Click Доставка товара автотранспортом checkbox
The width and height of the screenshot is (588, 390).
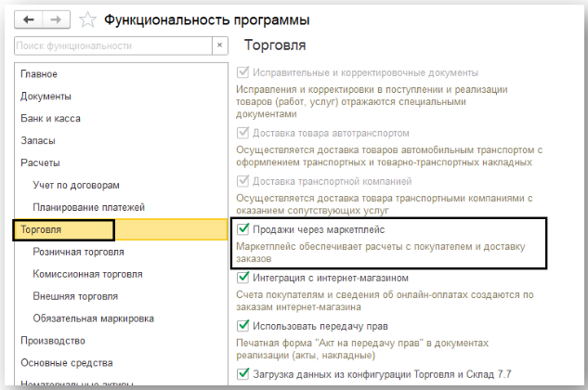(243, 132)
